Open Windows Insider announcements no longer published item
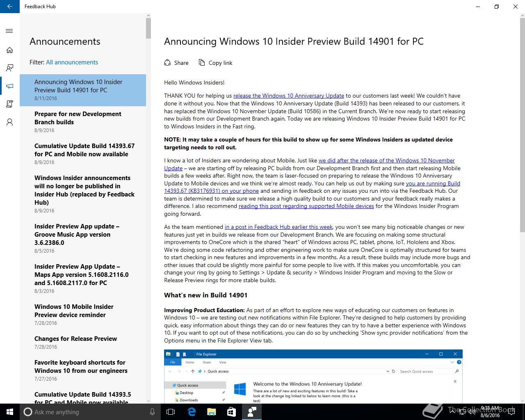This screenshot has height=420, width=525. (x=83, y=194)
